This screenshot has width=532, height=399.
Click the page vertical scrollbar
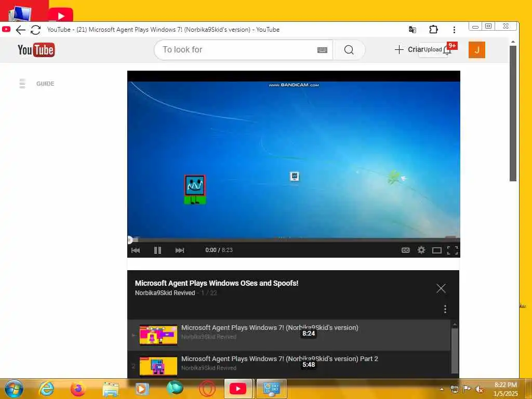coord(513,114)
